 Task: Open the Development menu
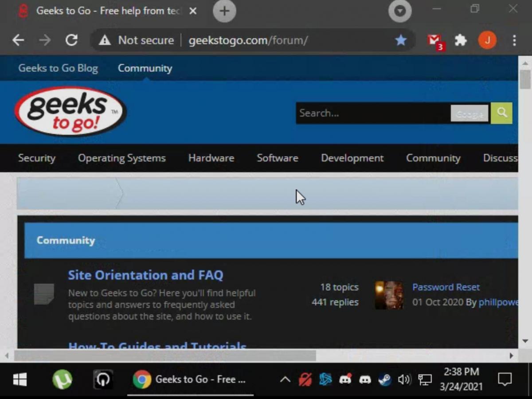[352, 158]
